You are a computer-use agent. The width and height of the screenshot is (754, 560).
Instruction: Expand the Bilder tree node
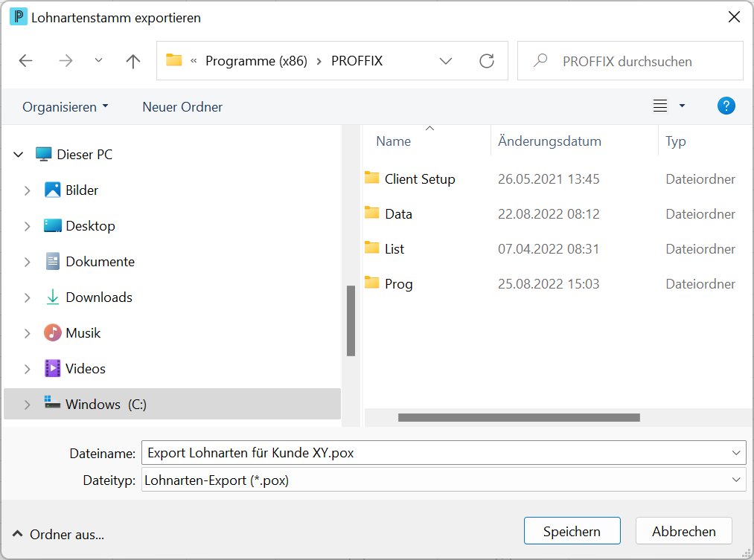[28, 190]
